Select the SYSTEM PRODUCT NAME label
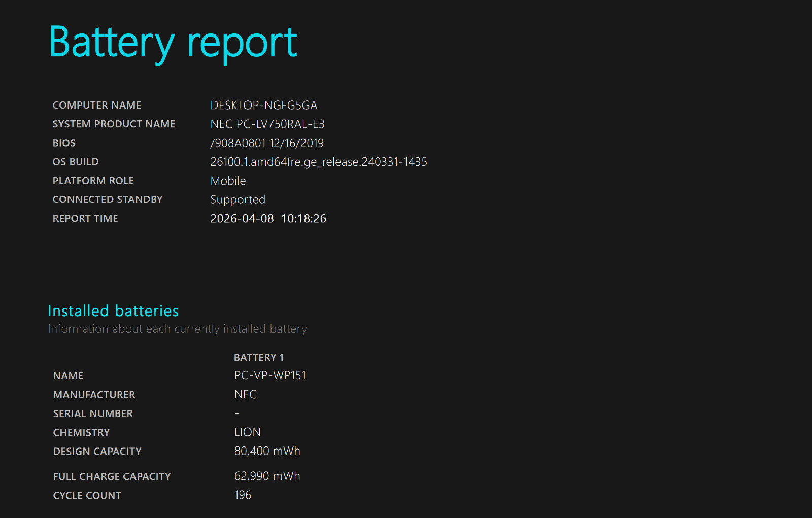812x518 pixels. [x=114, y=124]
